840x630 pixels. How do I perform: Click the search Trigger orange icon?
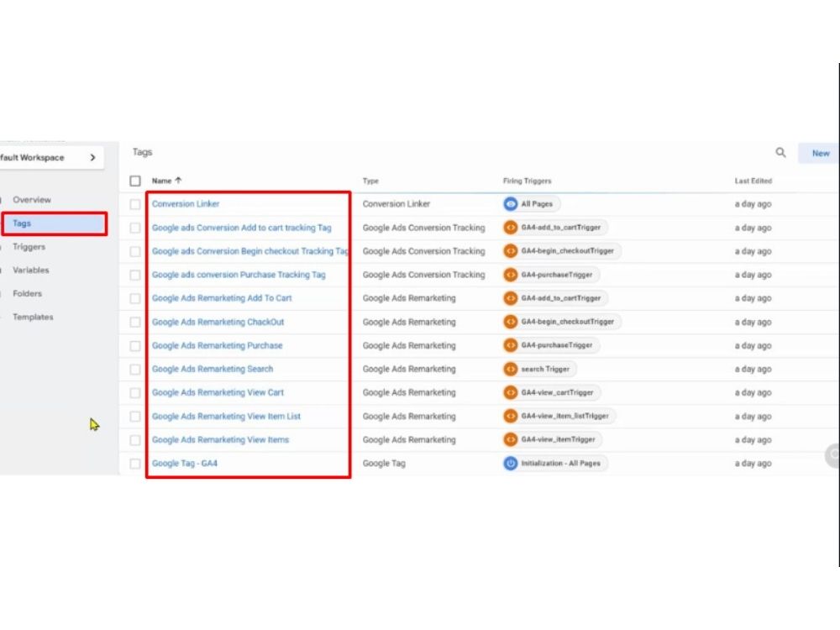[511, 369]
